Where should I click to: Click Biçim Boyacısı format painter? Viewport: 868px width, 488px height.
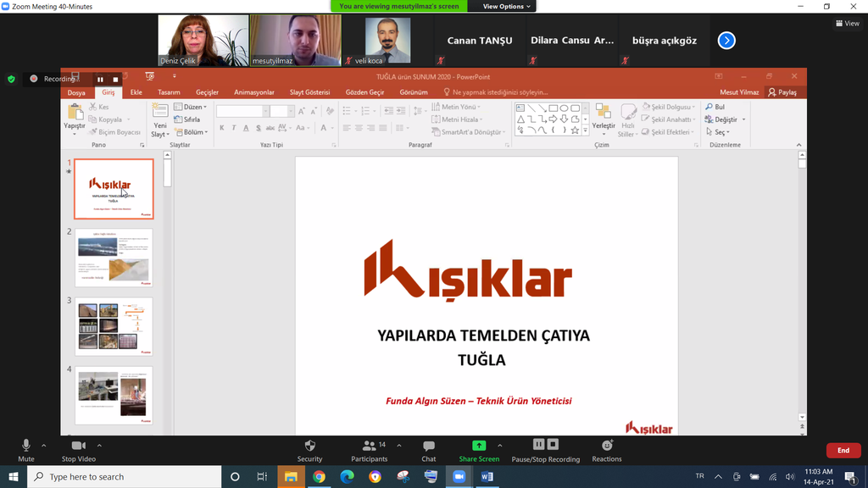(114, 132)
